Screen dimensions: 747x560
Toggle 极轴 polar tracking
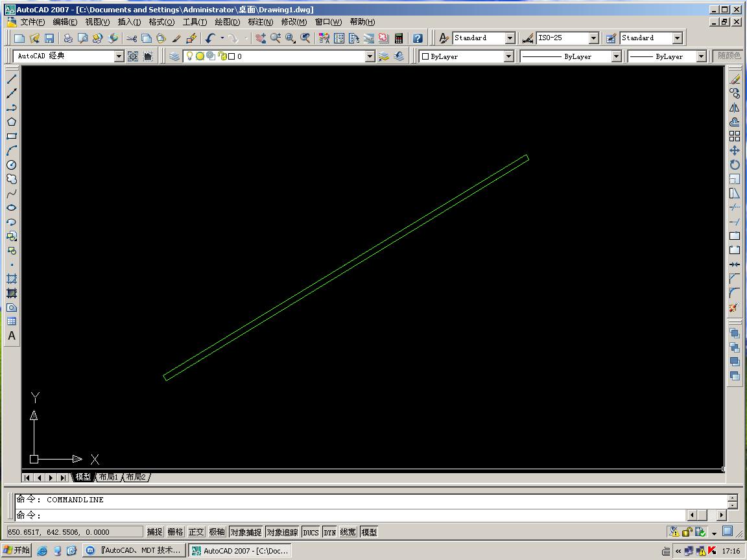217,532
